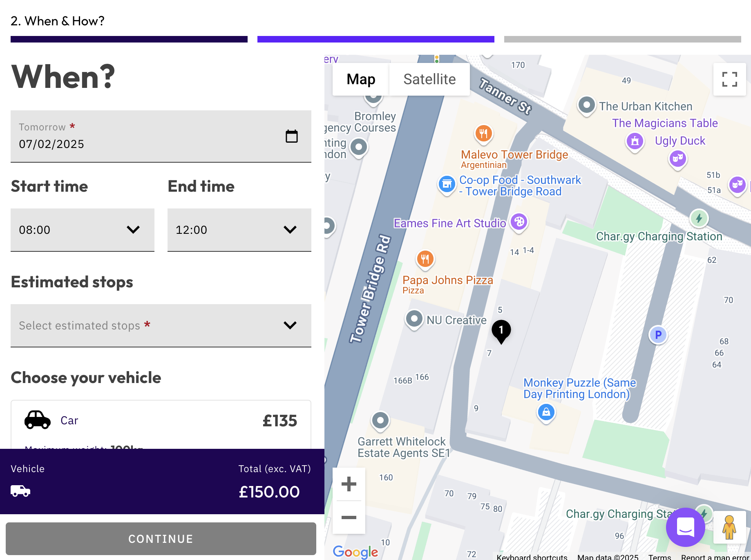Open the map Terms link
Screen dimensions: 751x560
pyautogui.click(x=659, y=557)
